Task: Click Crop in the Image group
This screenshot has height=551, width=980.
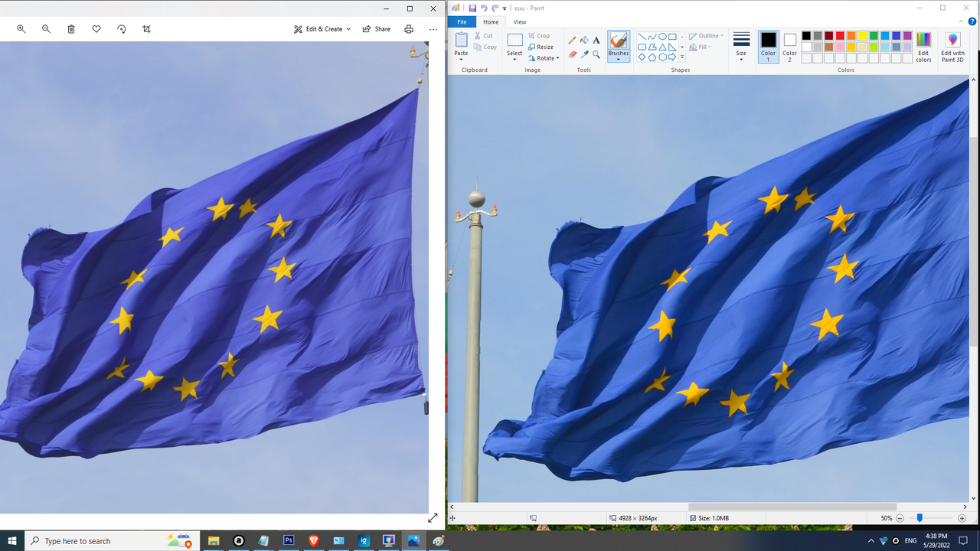Action: click(x=539, y=36)
